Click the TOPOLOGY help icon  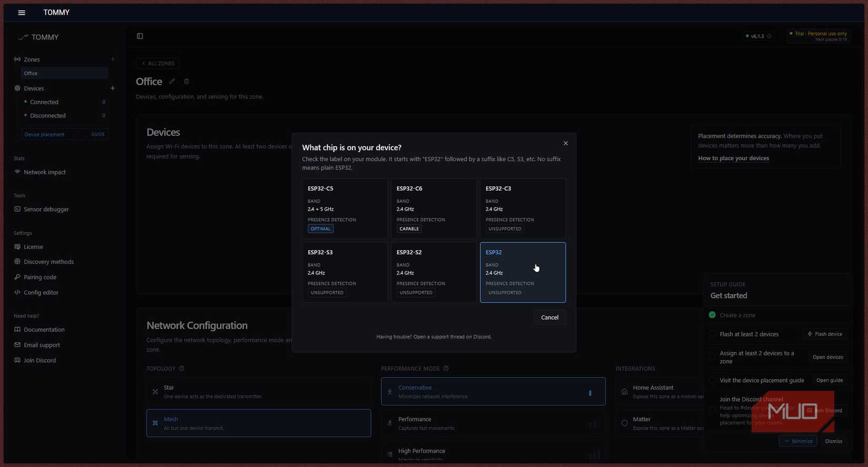point(181,369)
